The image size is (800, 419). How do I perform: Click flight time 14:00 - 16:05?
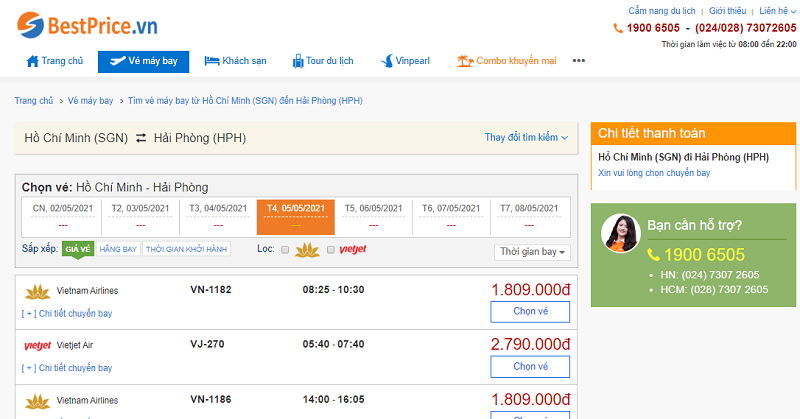coord(333,400)
